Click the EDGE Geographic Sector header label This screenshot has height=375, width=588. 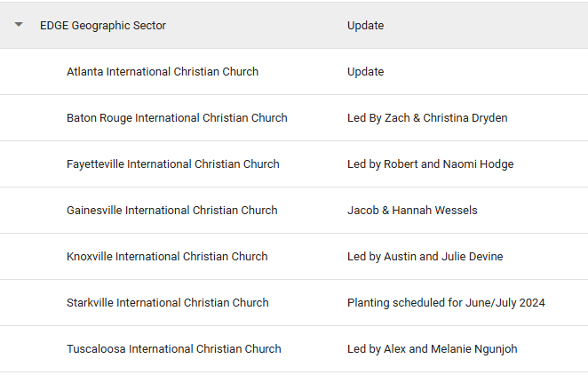(x=103, y=26)
